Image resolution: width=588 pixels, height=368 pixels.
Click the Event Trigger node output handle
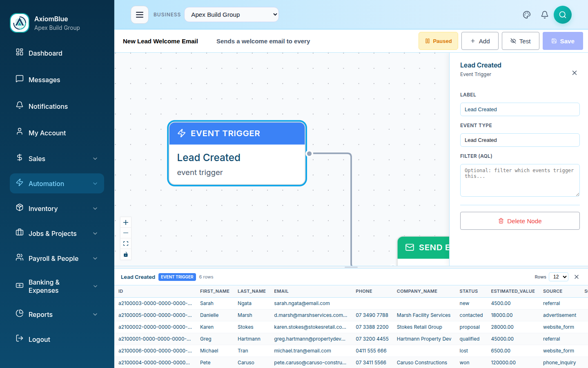pos(309,154)
